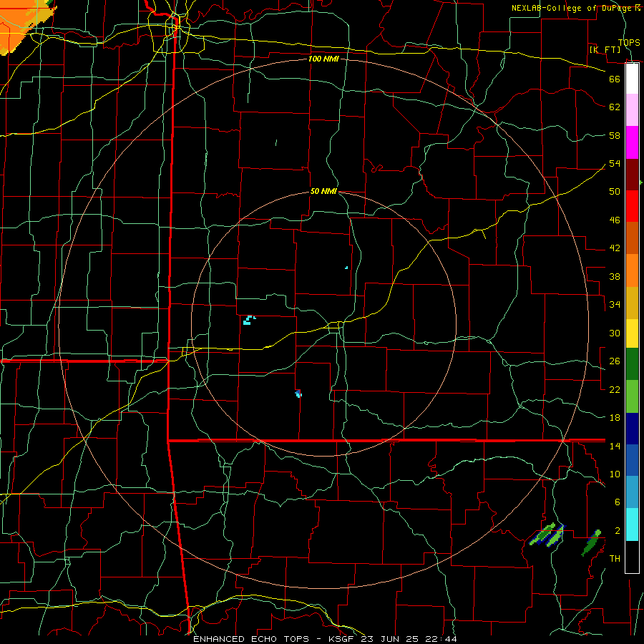Click the medium blue legend swatch near 10
Image resolution: width=644 pixels, height=644 pixels.
coord(632,460)
